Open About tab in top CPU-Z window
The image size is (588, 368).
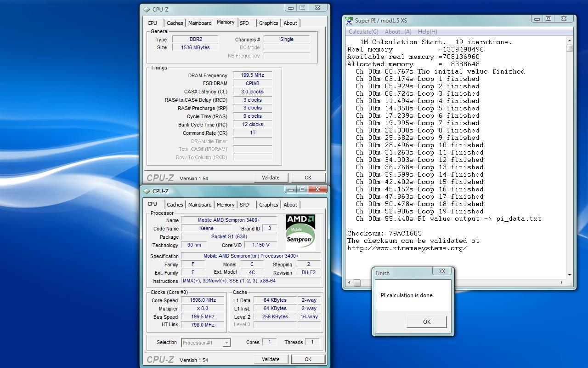pyautogui.click(x=290, y=23)
